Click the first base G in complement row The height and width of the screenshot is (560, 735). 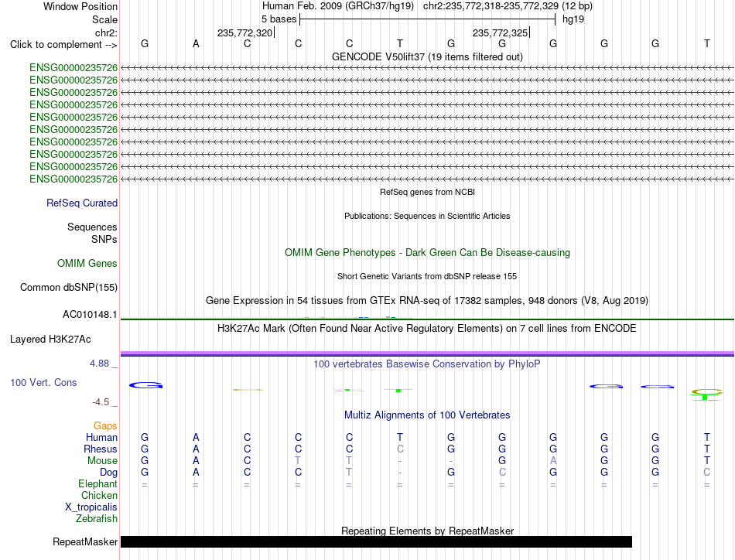pos(145,43)
